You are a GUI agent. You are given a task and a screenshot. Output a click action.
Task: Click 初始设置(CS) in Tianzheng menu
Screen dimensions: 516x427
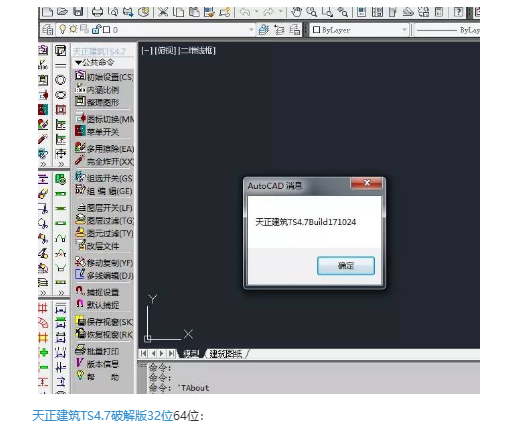coord(104,76)
